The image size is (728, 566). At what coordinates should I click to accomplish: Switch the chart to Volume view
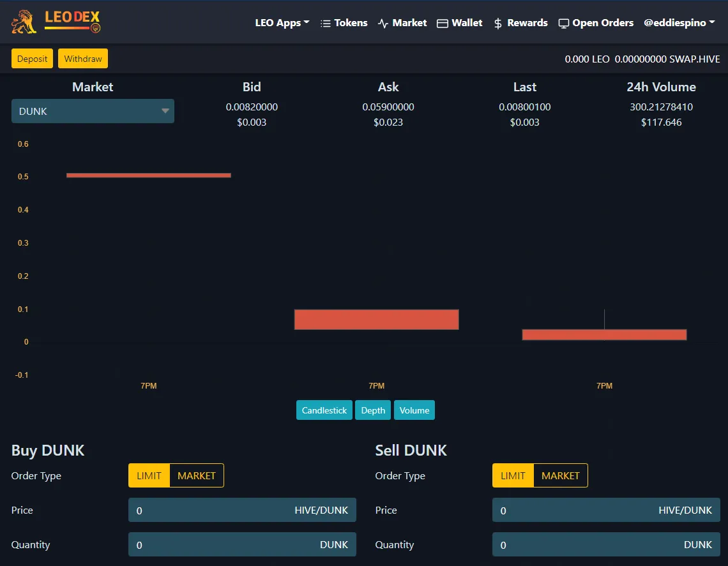pyautogui.click(x=414, y=410)
